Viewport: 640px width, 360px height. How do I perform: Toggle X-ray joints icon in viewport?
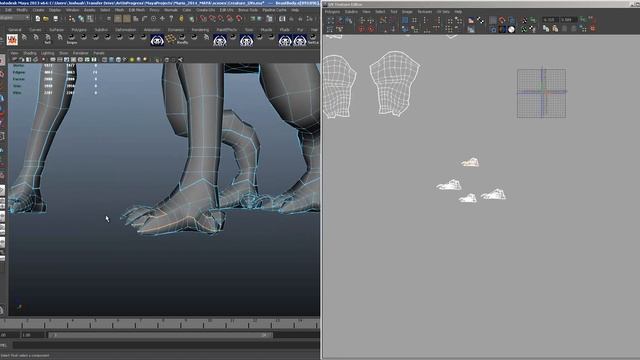pos(180,59)
